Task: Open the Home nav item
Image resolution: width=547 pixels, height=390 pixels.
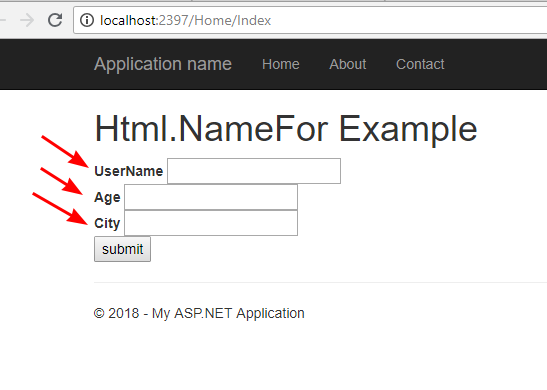Action: [x=281, y=64]
